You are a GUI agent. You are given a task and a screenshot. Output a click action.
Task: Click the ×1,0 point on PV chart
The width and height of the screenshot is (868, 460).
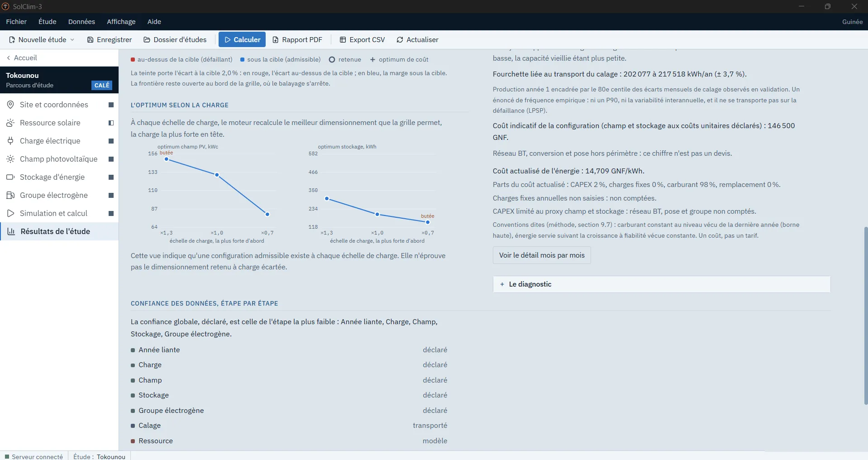(217, 175)
